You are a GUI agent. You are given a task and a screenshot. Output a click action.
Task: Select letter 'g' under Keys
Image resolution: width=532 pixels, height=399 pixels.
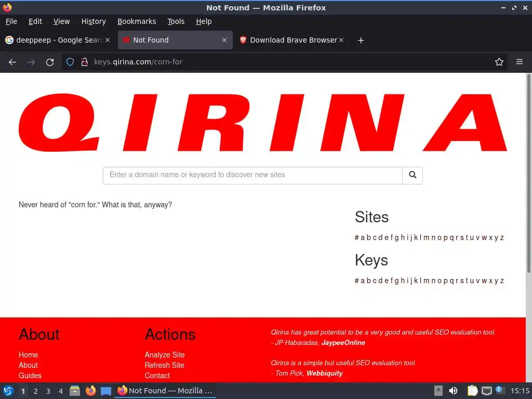(x=396, y=281)
